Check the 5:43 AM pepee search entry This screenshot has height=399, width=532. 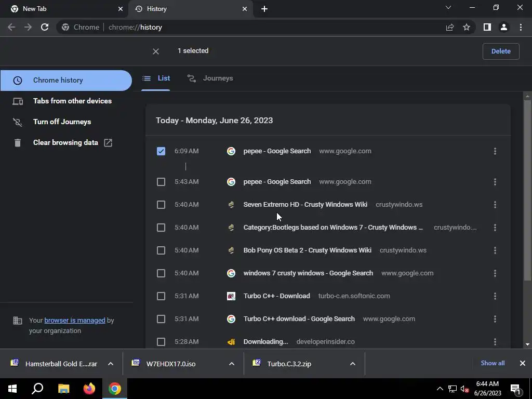point(161,182)
